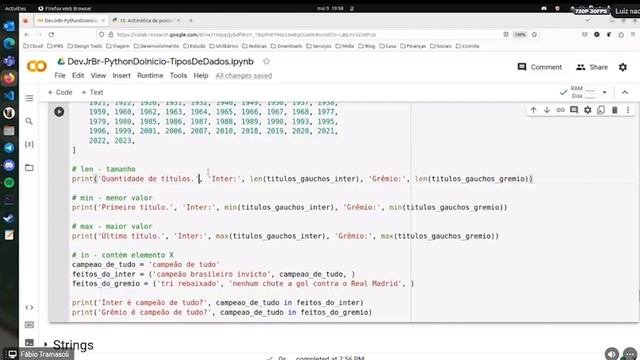
Task: Click Activities in the top bar
Action: click(15, 8)
